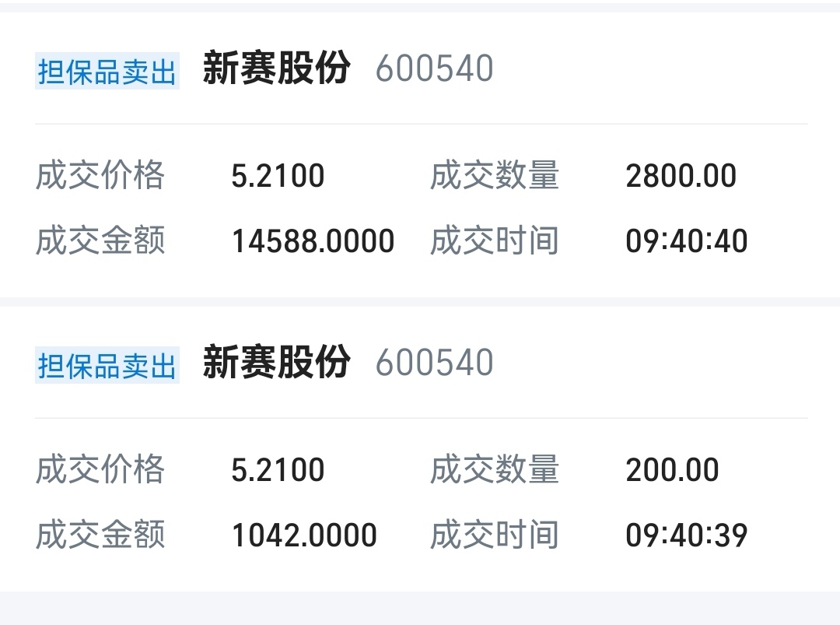Click the 担保品卖出 tag on the 2800-share trade
Image resolution: width=840 pixels, height=625 pixels.
pos(107,72)
